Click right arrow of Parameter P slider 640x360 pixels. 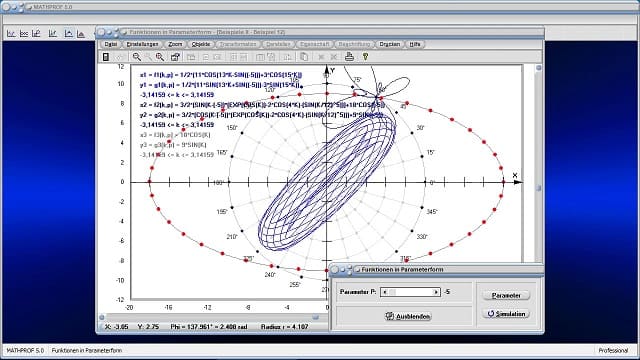point(436,292)
